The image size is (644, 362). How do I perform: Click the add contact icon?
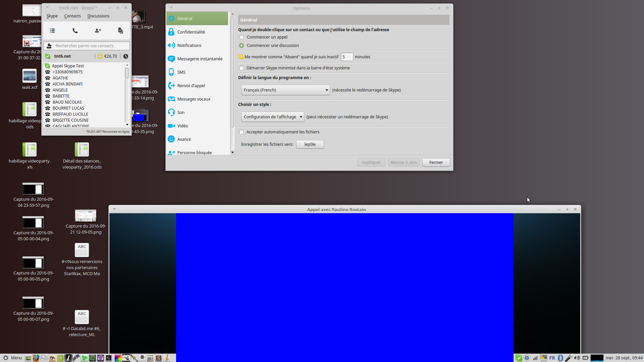98,31
